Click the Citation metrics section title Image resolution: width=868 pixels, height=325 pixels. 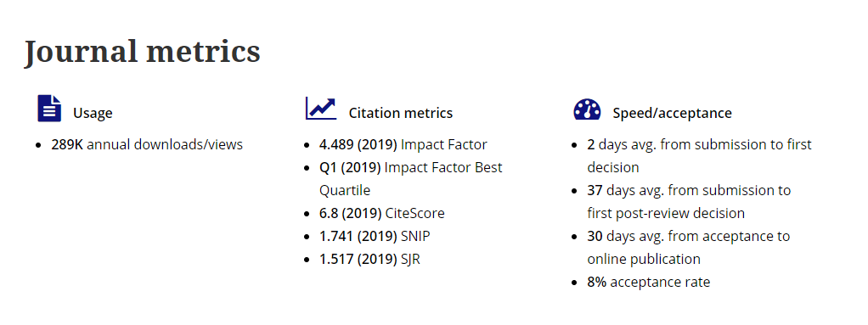pyautogui.click(x=401, y=114)
